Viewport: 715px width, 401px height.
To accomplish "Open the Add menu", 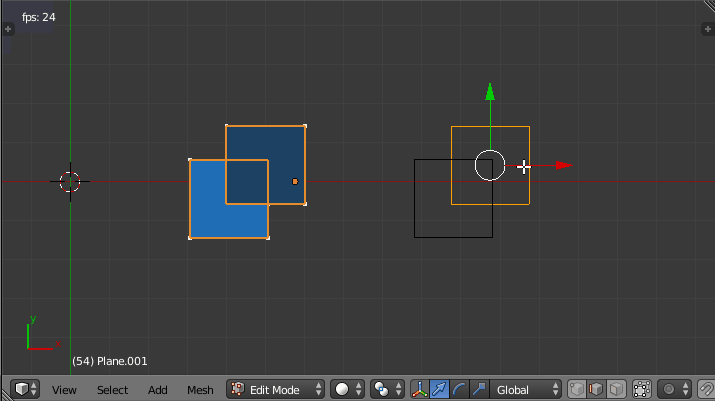I will (x=157, y=390).
